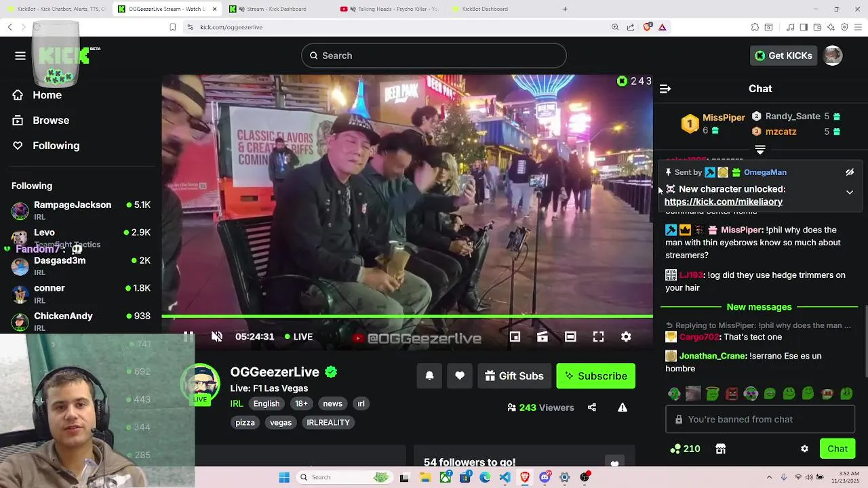Enter fullscreen on the video player
Image resolution: width=868 pixels, height=488 pixels.
tap(598, 336)
